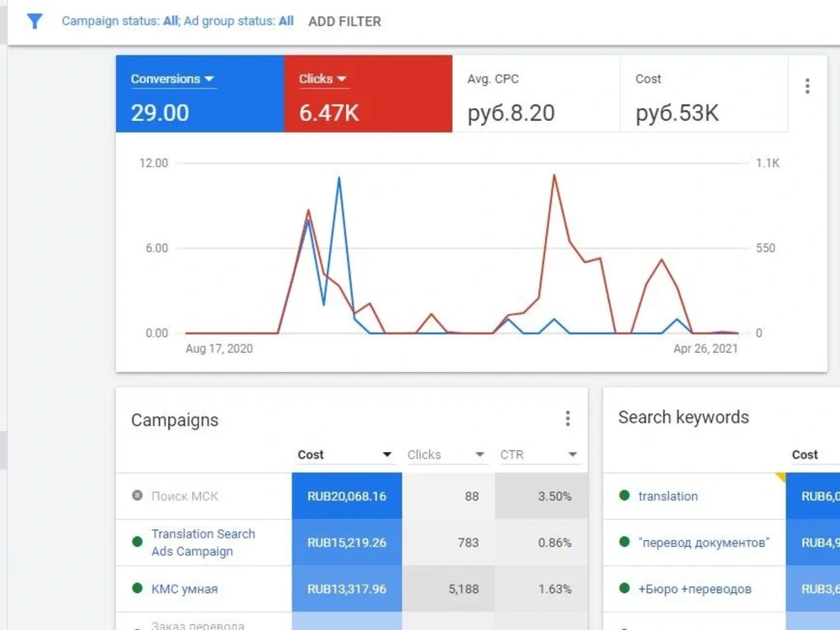Click CTR value 1.63%
840x630 pixels.
pos(554,589)
